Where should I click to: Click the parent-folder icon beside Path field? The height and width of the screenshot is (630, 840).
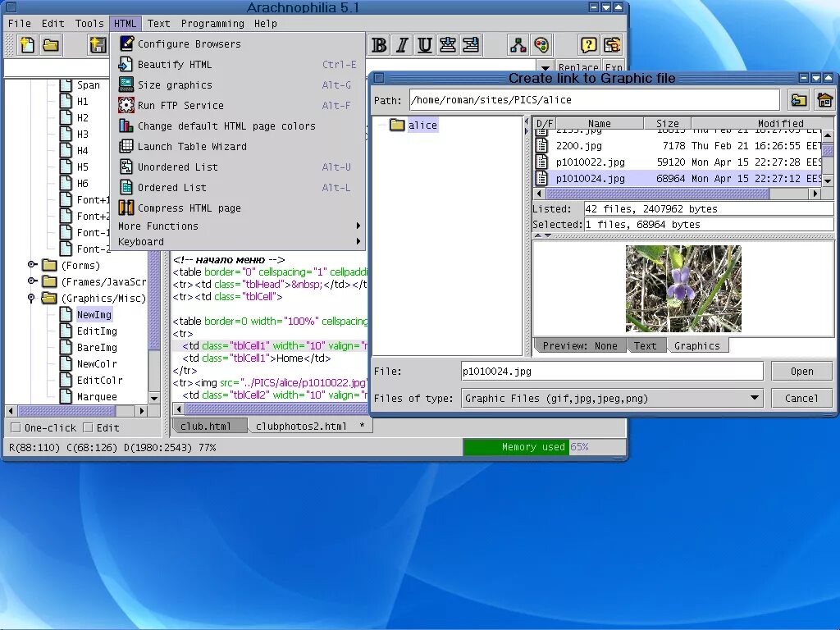point(799,100)
